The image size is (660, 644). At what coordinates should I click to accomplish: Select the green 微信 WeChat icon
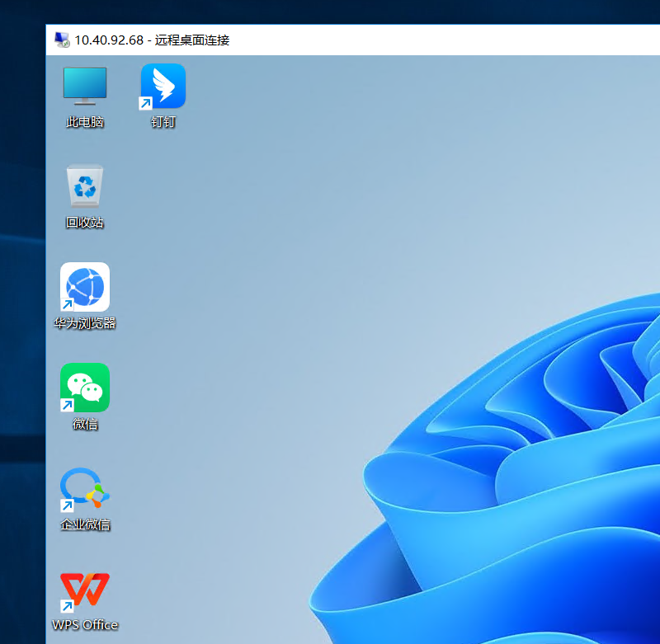coord(85,387)
